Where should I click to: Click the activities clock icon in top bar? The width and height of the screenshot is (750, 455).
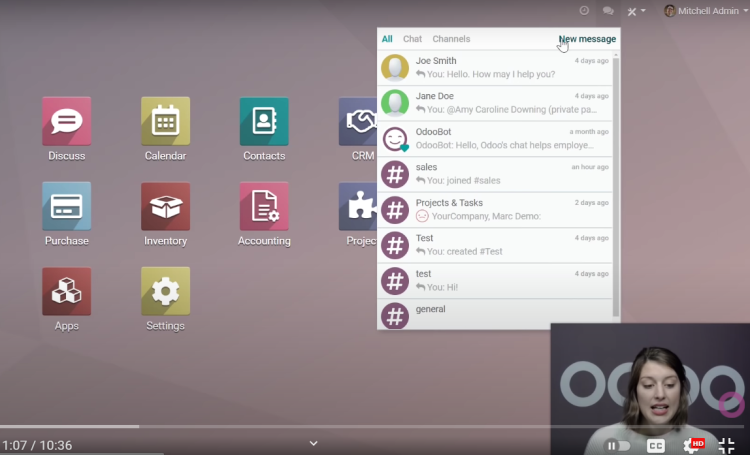coord(584,11)
